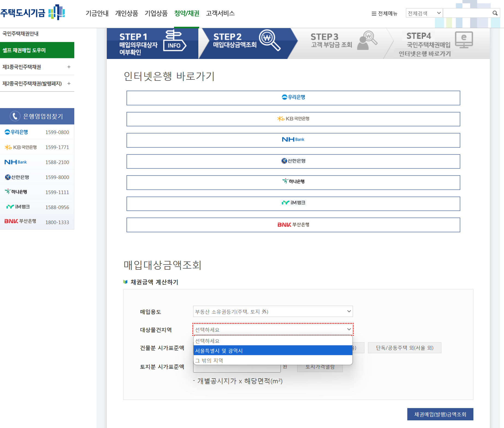The image size is (504, 428).
Task: Click the 채권금액 계산하기 bullet icon
Action: [x=125, y=282]
